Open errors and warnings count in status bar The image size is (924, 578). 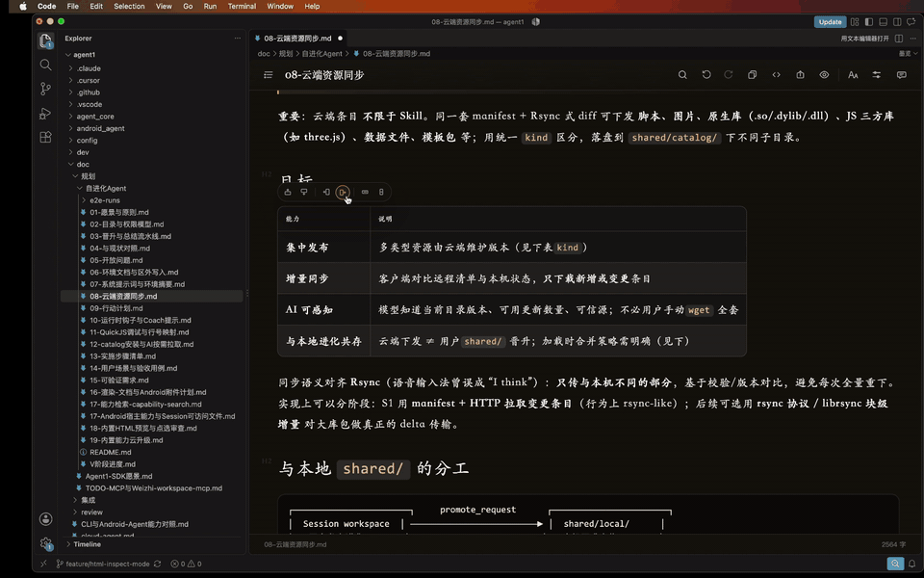point(186,564)
